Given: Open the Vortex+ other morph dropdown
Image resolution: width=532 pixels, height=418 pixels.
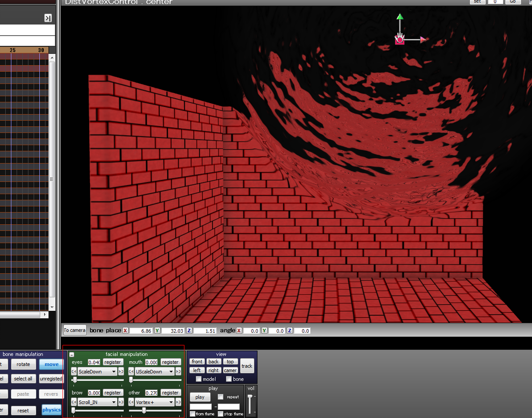Looking at the screenshot, I should [x=154, y=402].
